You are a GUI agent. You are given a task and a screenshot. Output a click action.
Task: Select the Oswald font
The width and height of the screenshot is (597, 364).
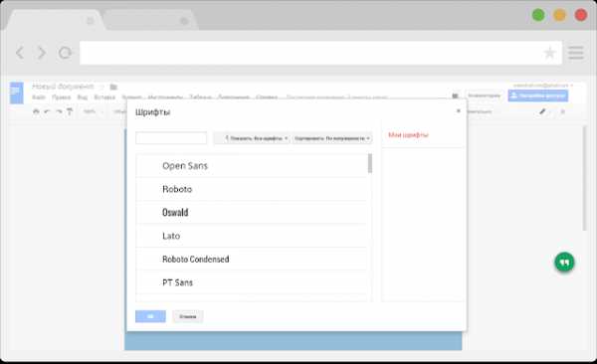point(252,212)
